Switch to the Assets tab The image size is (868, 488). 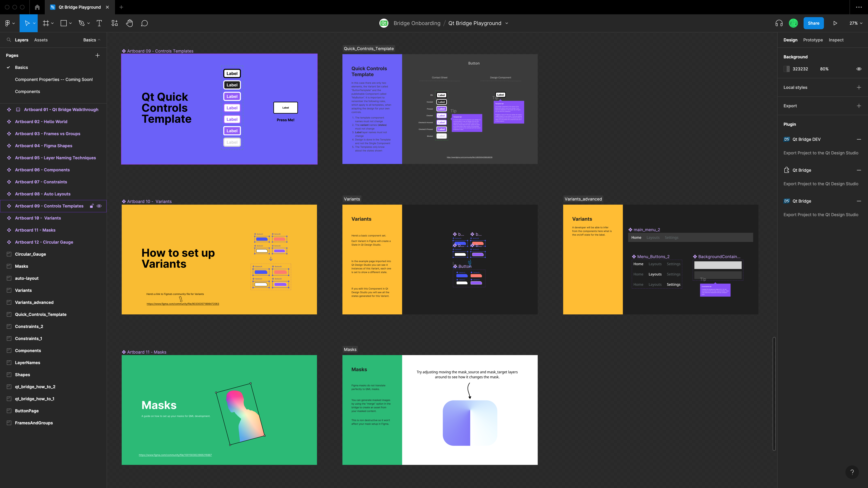[x=41, y=40]
